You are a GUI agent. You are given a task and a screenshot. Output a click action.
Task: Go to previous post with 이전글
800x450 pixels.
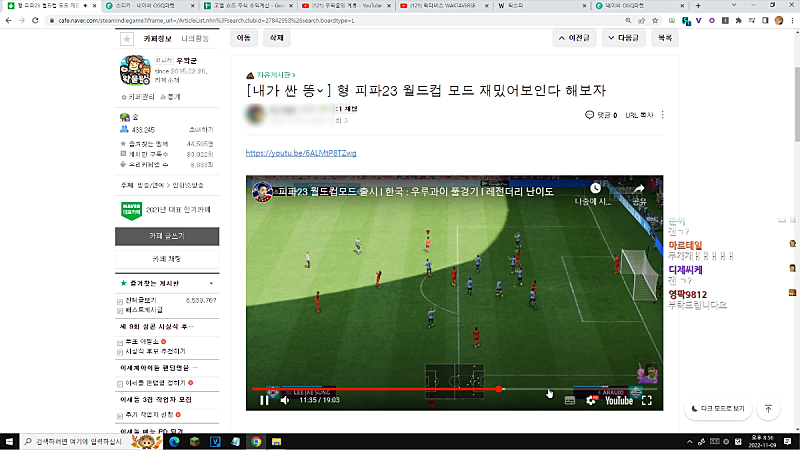click(x=574, y=38)
